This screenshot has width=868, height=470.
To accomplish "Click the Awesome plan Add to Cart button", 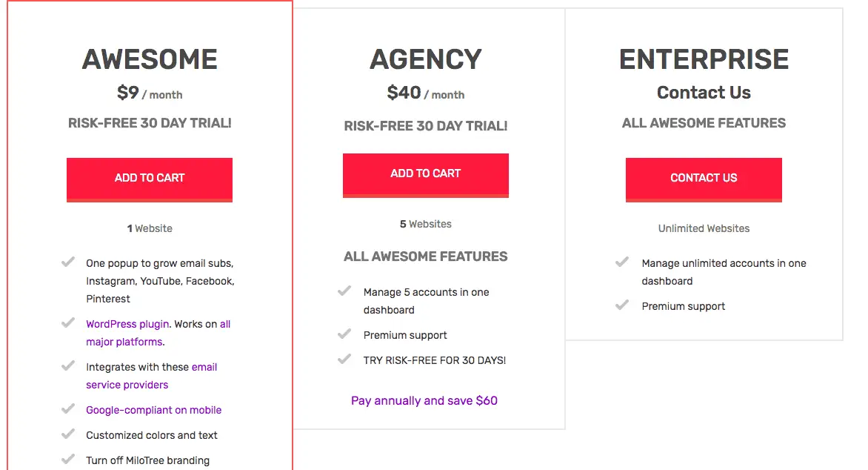I will click(150, 179).
